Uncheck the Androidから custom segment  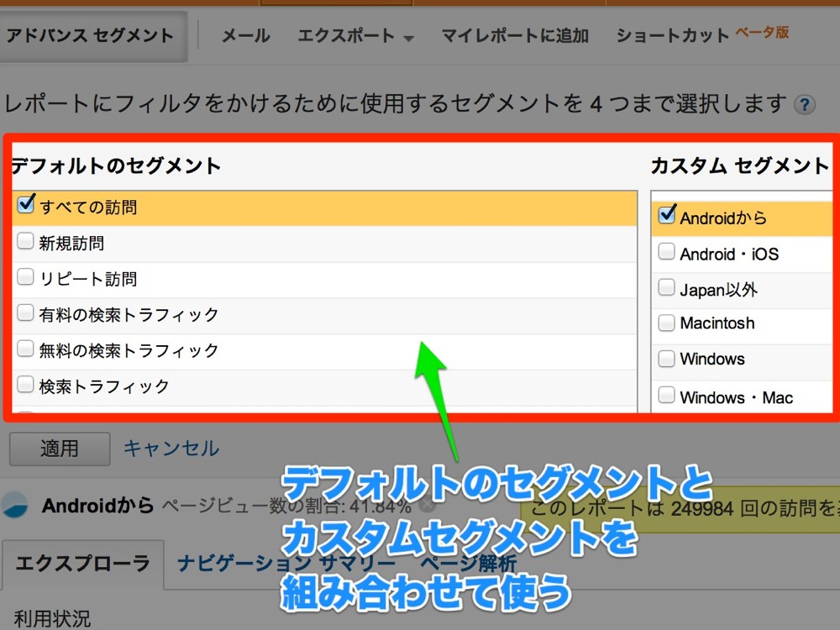click(667, 215)
